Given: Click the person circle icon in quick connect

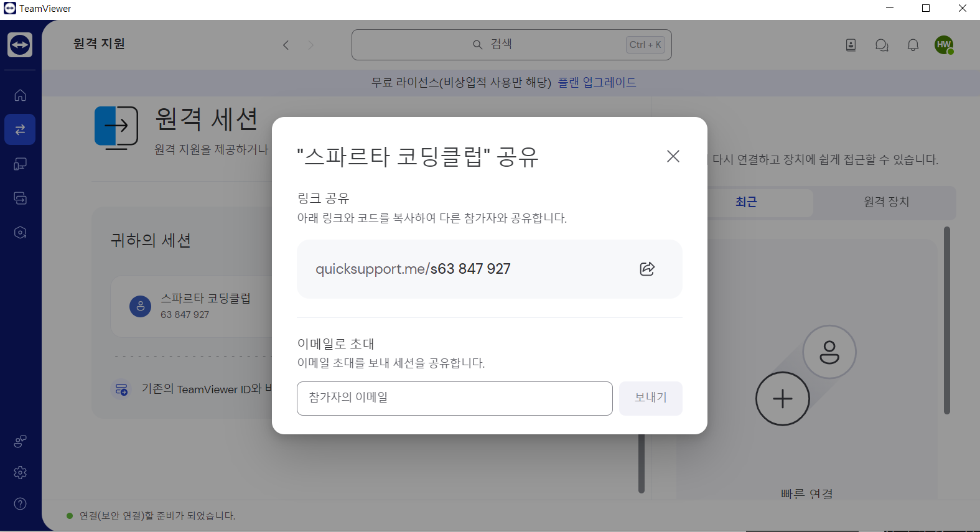Looking at the screenshot, I should 829,352.
